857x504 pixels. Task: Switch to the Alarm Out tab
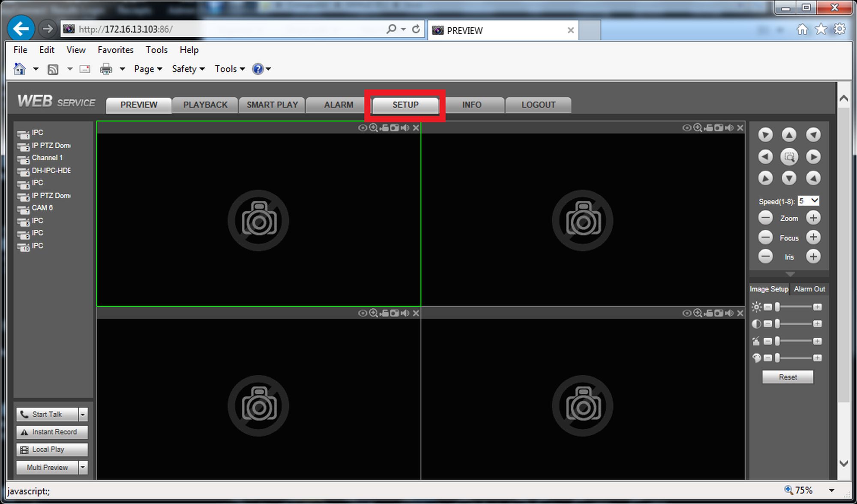(809, 289)
